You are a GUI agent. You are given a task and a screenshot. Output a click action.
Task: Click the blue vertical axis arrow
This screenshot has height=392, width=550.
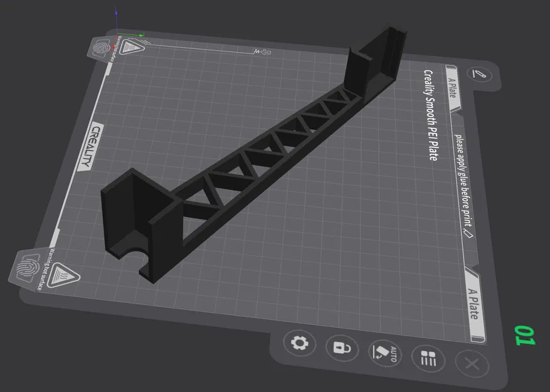pos(117,13)
